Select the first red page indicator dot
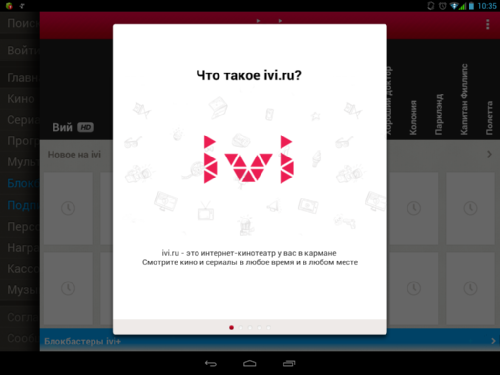Image resolution: width=500 pixels, height=375 pixels. point(231,328)
